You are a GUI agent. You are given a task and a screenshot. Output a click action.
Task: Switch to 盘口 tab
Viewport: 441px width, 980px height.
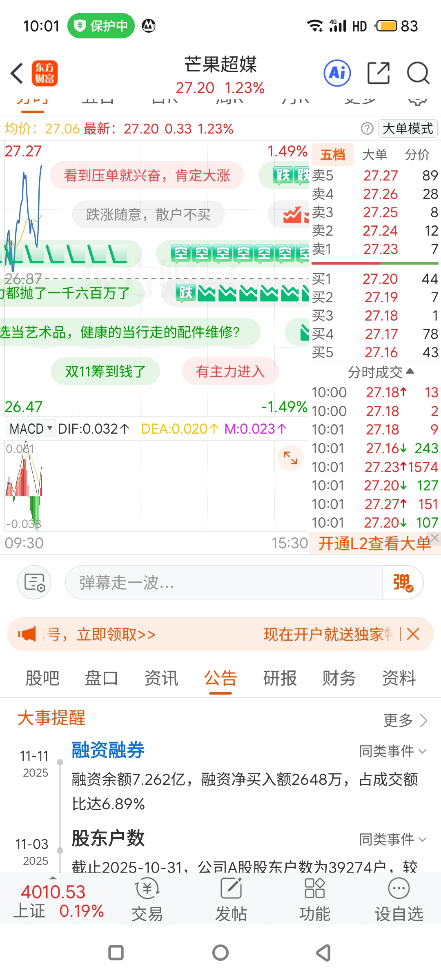(x=102, y=678)
